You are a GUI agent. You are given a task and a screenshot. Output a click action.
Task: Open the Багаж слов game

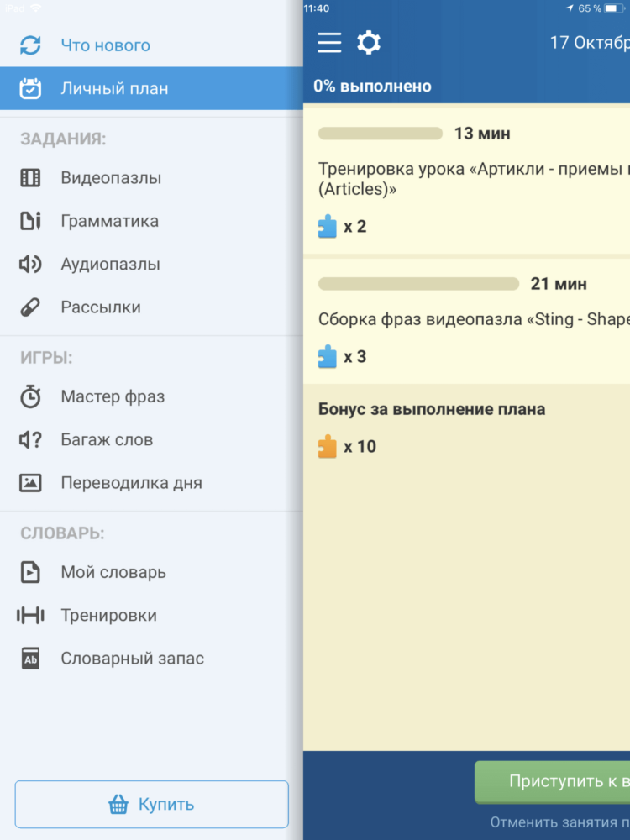(x=151, y=440)
